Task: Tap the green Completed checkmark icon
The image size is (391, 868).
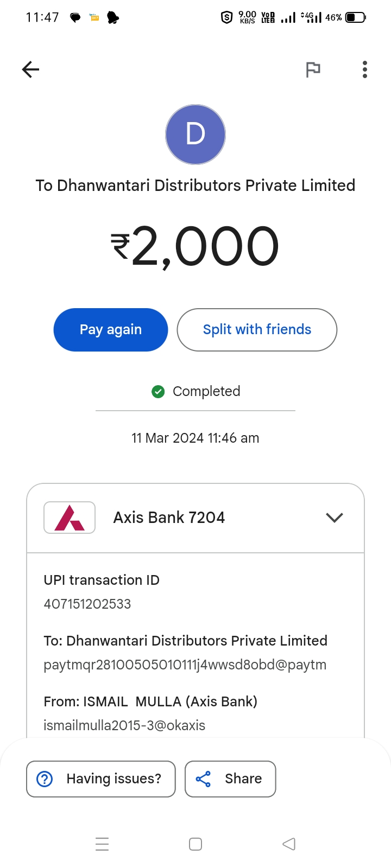Action: pos(158,391)
